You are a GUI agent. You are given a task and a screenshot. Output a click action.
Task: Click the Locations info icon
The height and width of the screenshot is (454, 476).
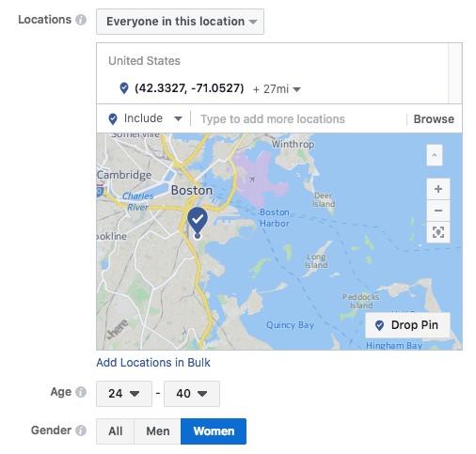(x=81, y=20)
